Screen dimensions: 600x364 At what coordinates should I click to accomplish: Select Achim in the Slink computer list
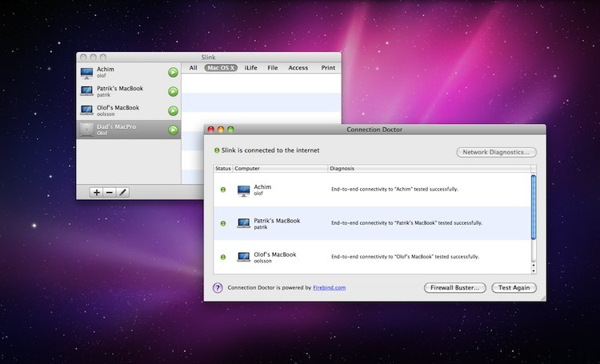[x=129, y=72]
